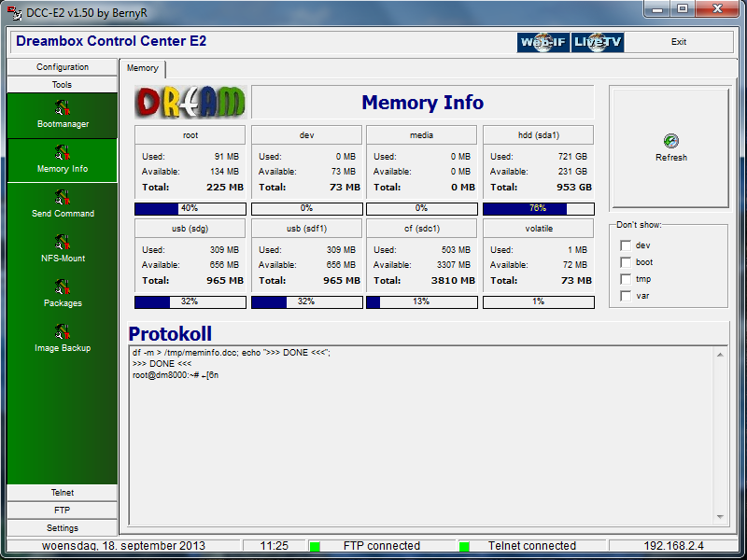Switch to the Memory tab
This screenshot has height=560, width=747.
(x=143, y=68)
